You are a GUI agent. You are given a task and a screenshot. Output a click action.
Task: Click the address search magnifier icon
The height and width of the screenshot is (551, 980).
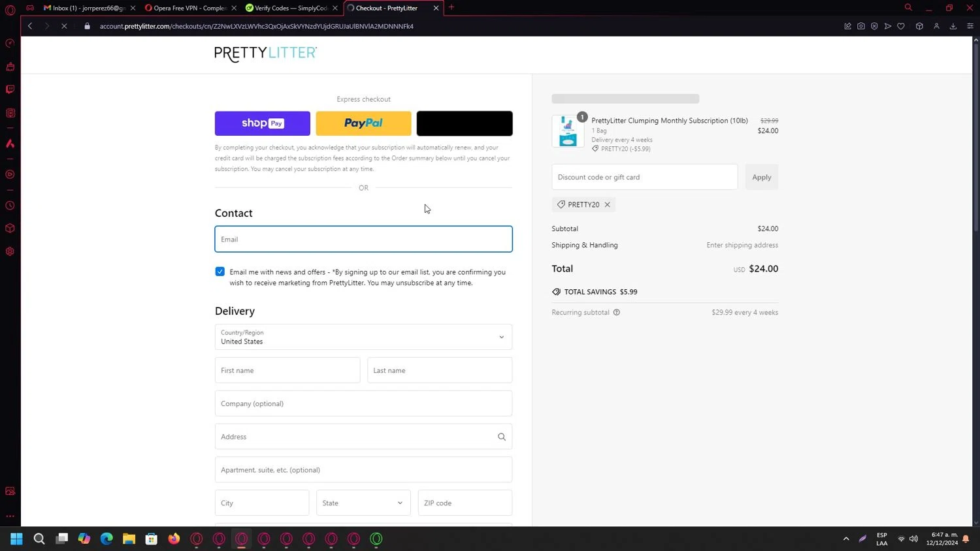(x=502, y=437)
